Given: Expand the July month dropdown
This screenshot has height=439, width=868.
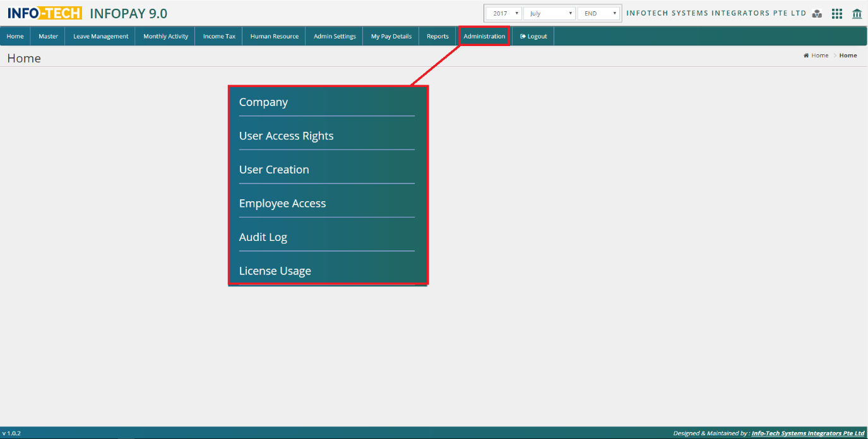Looking at the screenshot, I should tap(549, 13).
